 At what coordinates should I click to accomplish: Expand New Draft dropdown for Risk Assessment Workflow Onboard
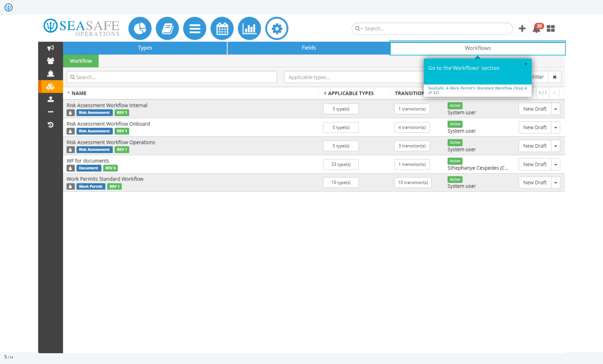555,128
